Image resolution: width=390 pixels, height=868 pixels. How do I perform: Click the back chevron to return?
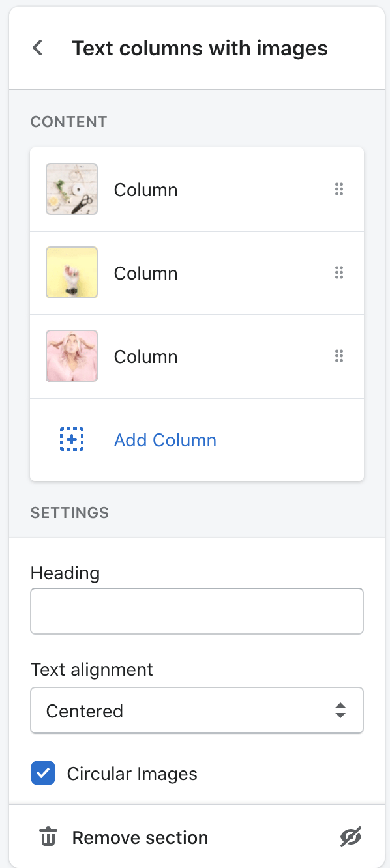[x=37, y=48]
